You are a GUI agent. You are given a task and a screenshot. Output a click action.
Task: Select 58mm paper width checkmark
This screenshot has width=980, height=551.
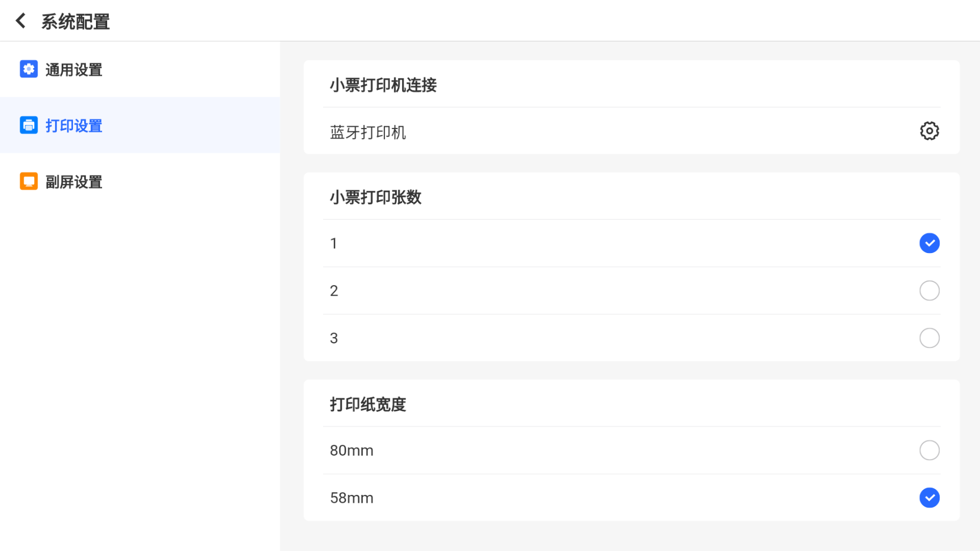coord(929,498)
